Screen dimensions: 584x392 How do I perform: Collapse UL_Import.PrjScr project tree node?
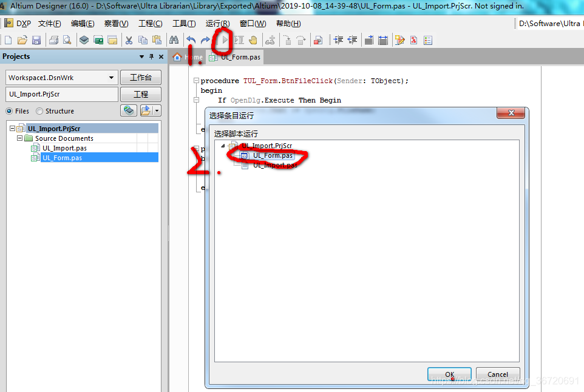click(12, 129)
